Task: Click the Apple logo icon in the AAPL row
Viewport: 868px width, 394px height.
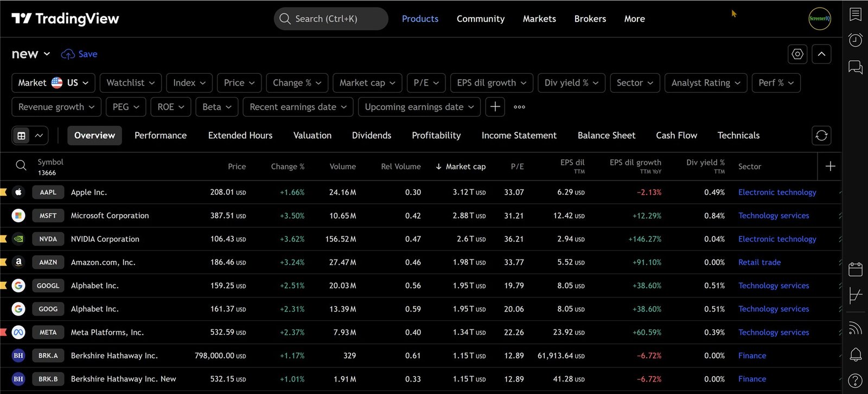Action: tap(18, 192)
